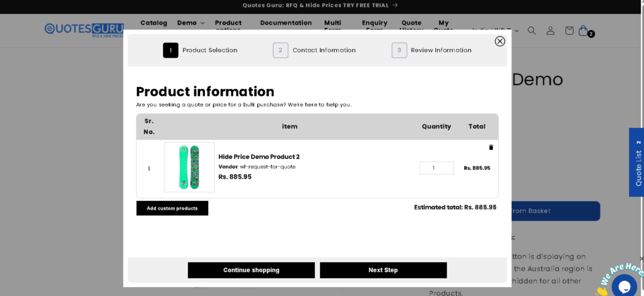The height and width of the screenshot is (296, 644).
Task: Click the Quotes Guru logo
Action: tap(84, 30)
